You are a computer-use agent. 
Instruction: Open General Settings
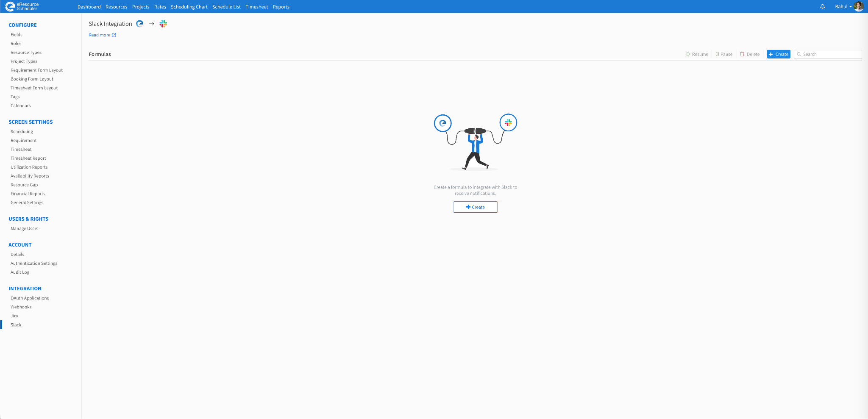point(27,203)
